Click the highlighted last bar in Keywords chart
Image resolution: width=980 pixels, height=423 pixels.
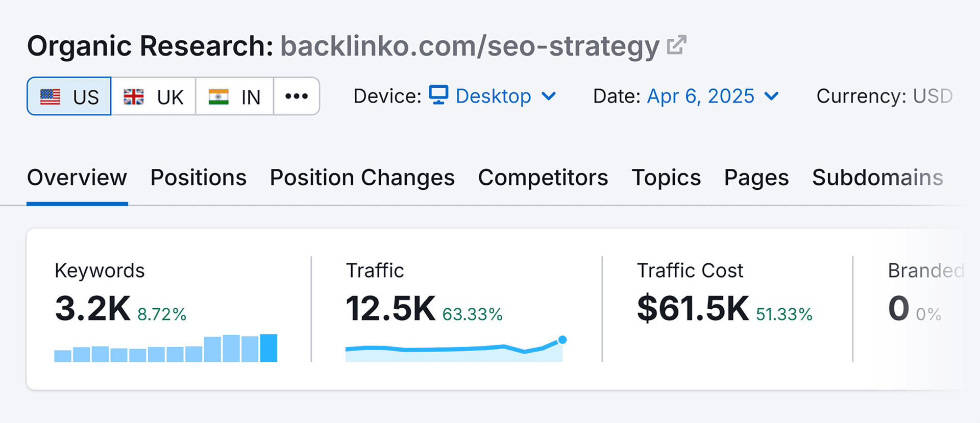pyautogui.click(x=268, y=348)
